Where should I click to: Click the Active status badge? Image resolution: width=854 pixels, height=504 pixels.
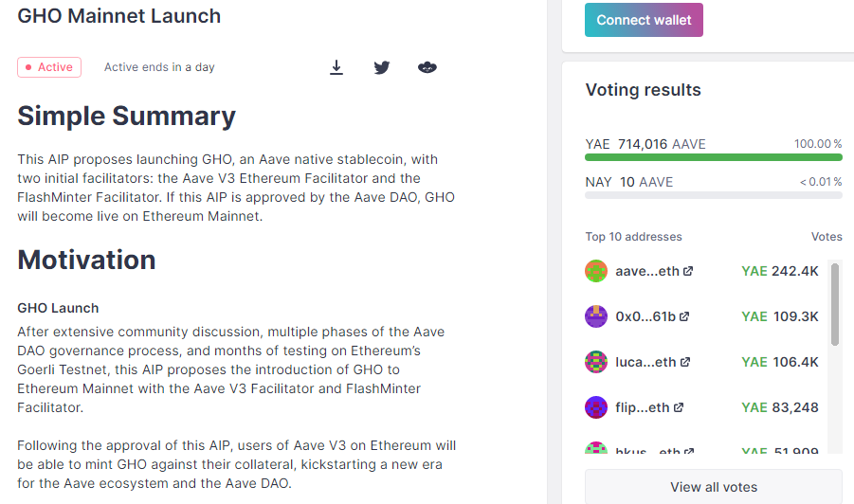[49, 67]
